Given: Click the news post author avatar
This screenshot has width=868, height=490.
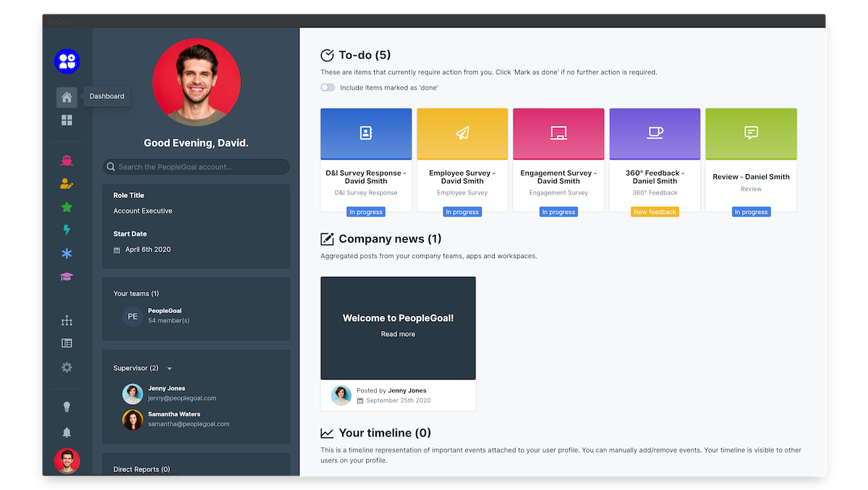Looking at the screenshot, I should 341,395.
